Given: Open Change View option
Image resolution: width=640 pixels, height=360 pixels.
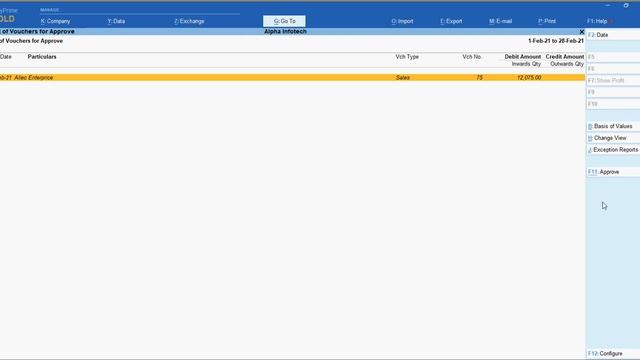Looking at the screenshot, I should (613, 138).
